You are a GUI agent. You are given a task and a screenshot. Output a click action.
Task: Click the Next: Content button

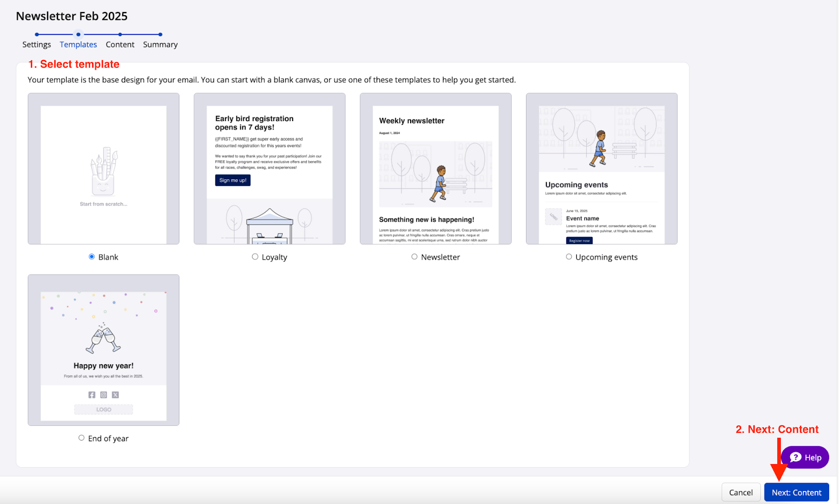796,492
